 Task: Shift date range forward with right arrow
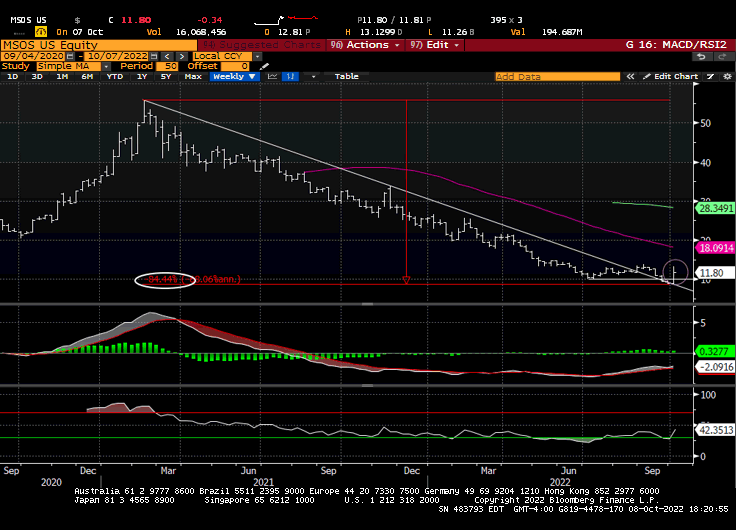click(x=182, y=56)
